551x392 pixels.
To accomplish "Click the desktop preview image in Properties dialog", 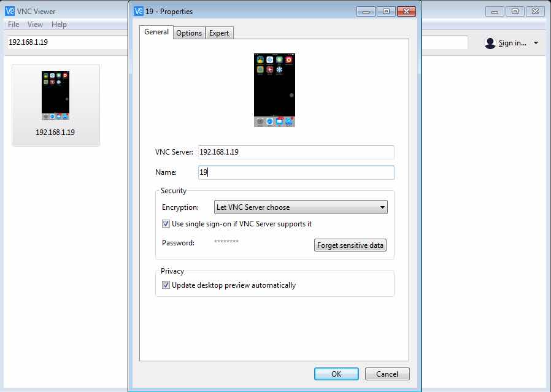I will click(274, 90).
